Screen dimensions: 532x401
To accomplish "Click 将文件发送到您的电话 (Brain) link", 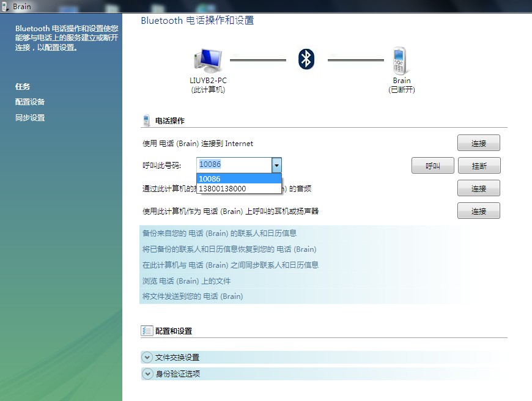I will (193, 296).
